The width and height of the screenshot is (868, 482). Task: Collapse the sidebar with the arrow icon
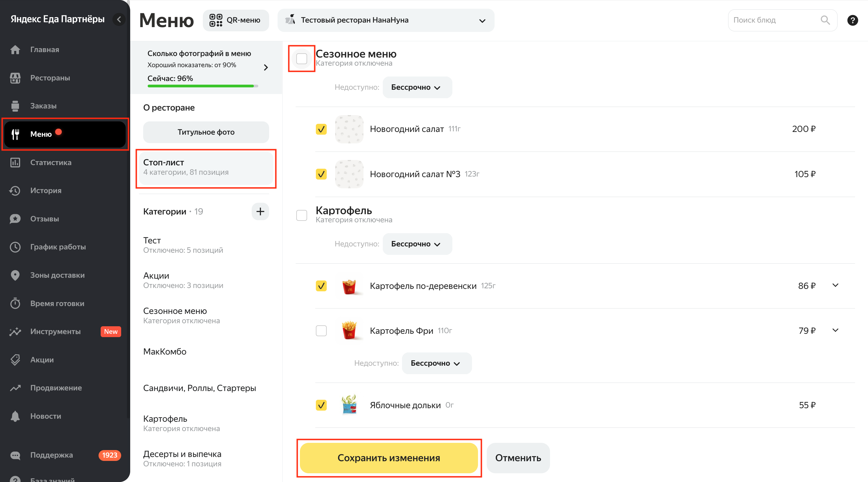click(119, 20)
